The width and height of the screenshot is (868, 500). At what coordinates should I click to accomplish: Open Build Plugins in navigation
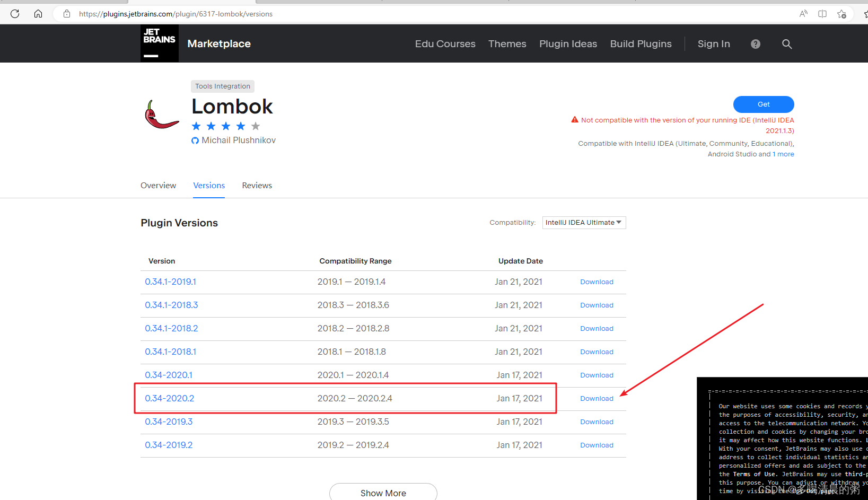click(x=641, y=44)
